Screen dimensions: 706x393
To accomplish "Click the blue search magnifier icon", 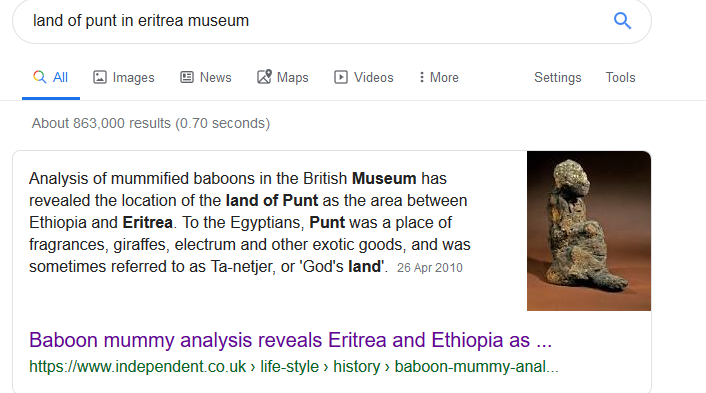I will click(622, 21).
